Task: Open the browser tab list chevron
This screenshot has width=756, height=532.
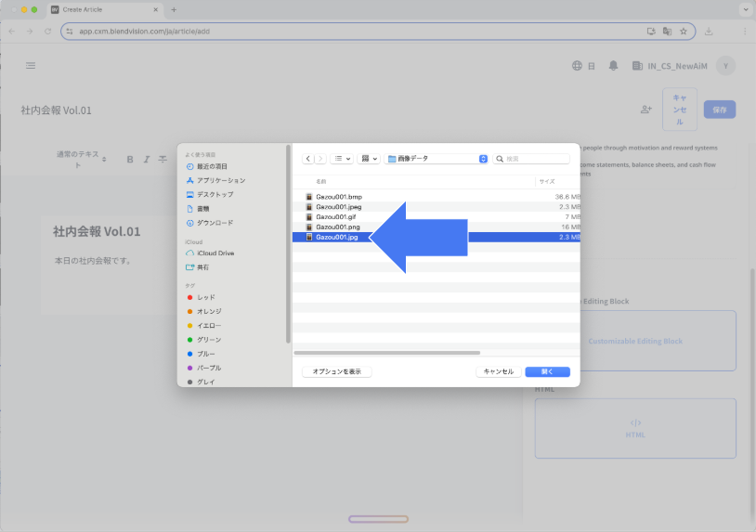Action: 746,9
